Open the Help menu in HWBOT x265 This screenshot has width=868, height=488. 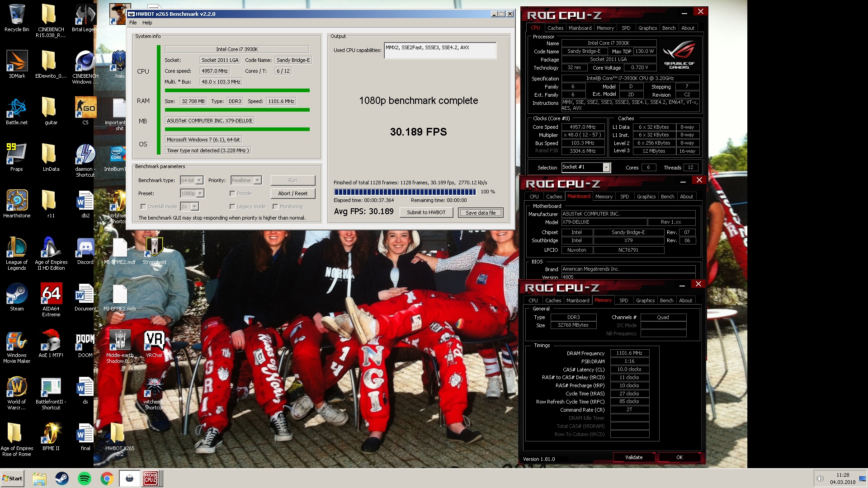click(147, 23)
